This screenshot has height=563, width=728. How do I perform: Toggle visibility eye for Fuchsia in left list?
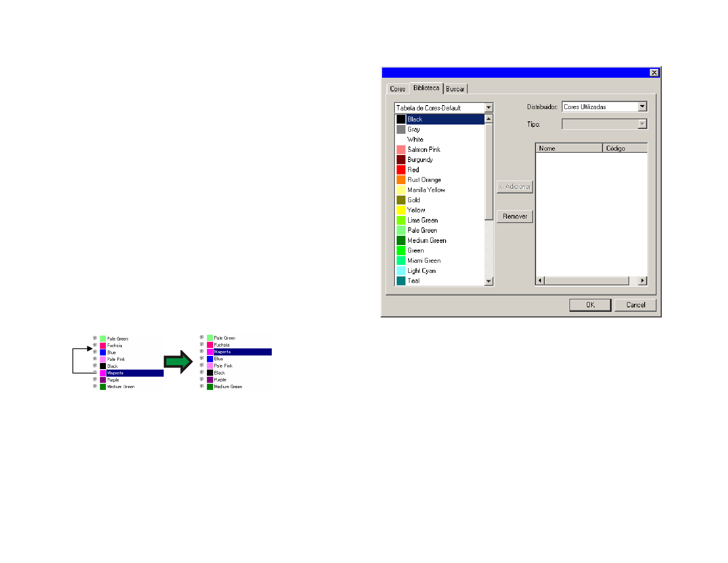pos(95,345)
